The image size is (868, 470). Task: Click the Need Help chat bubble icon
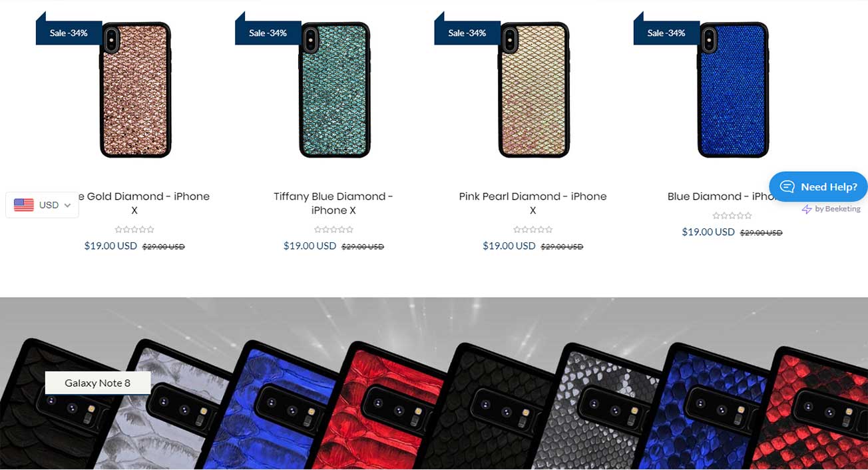click(x=788, y=186)
